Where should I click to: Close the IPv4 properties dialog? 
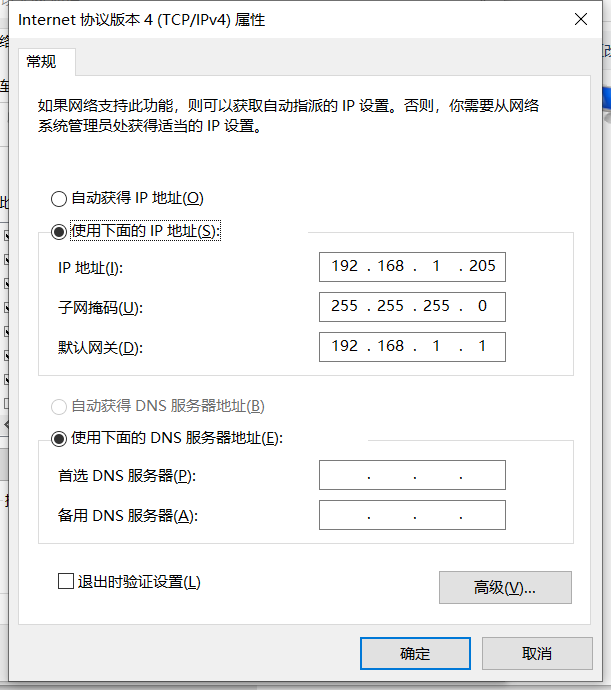pyautogui.click(x=581, y=19)
